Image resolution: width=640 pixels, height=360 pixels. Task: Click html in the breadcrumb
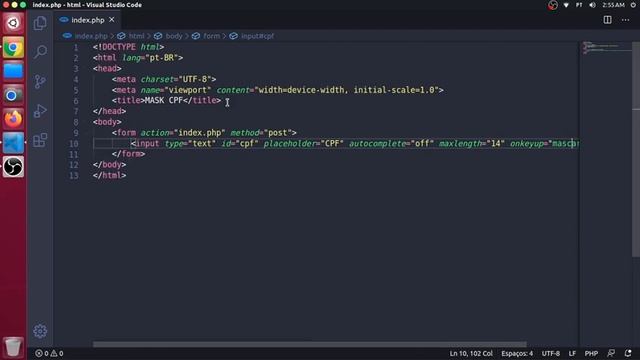(136, 36)
